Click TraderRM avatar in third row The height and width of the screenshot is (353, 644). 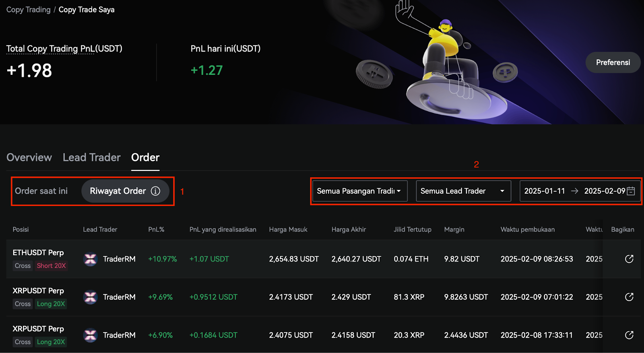point(91,335)
